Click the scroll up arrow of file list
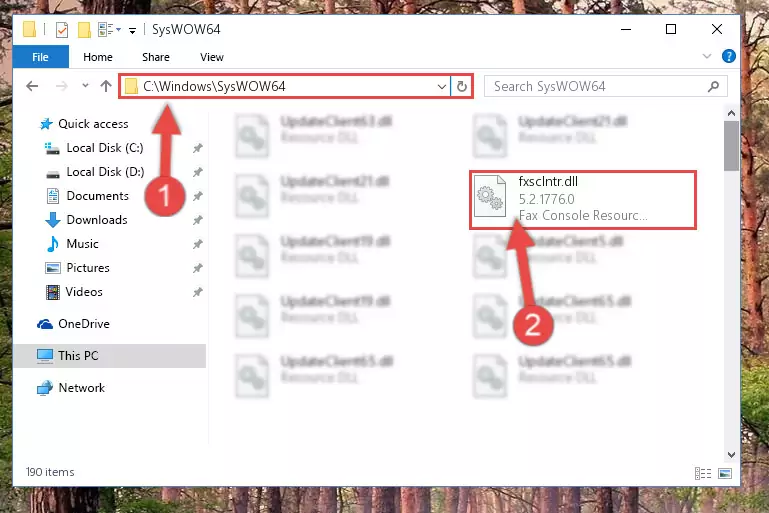The height and width of the screenshot is (513, 769). pos(731,113)
